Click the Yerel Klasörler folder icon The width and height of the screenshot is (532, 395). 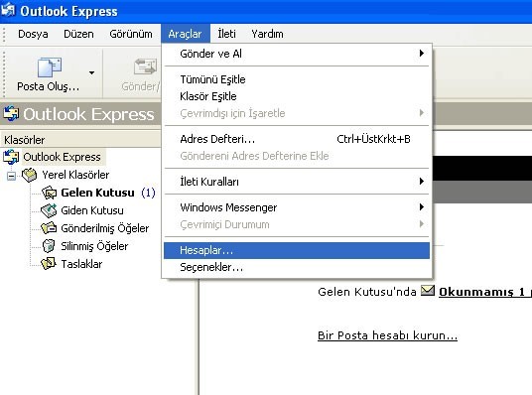pyautogui.click(x=29, y=175)
